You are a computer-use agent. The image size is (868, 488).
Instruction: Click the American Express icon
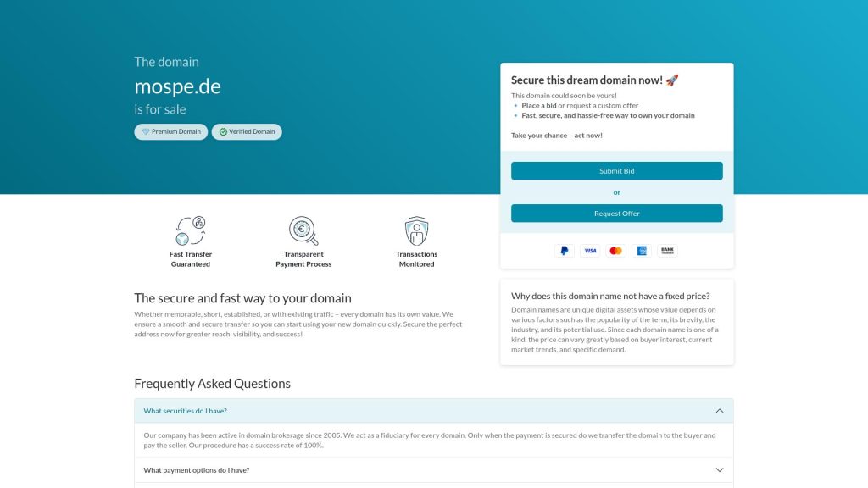click(x=642, y=251)
